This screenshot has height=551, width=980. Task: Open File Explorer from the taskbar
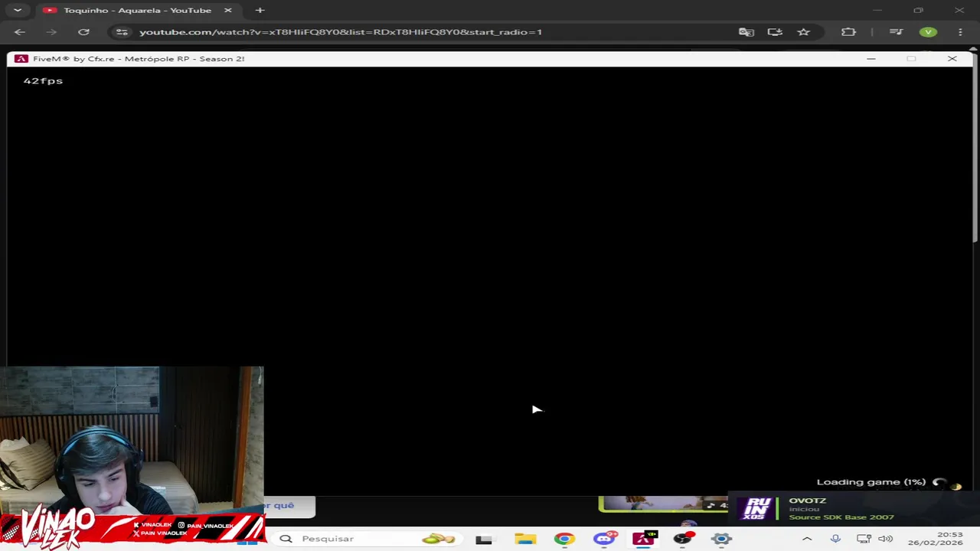tap(525, 539)
